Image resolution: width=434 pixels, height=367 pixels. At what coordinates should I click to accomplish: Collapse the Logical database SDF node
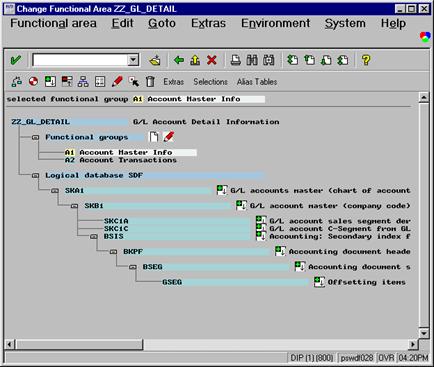point(35,175)
